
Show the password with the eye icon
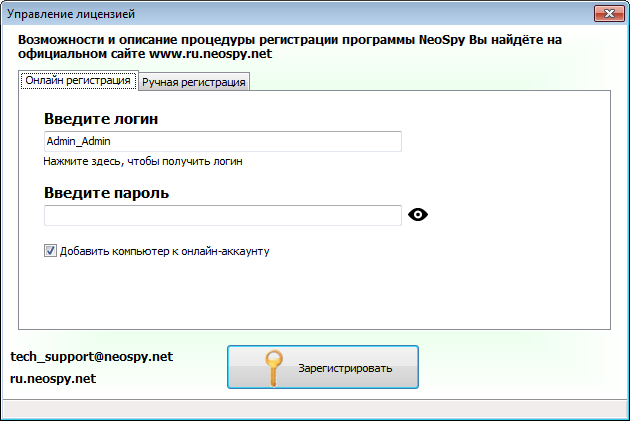[x=418, y=215]
